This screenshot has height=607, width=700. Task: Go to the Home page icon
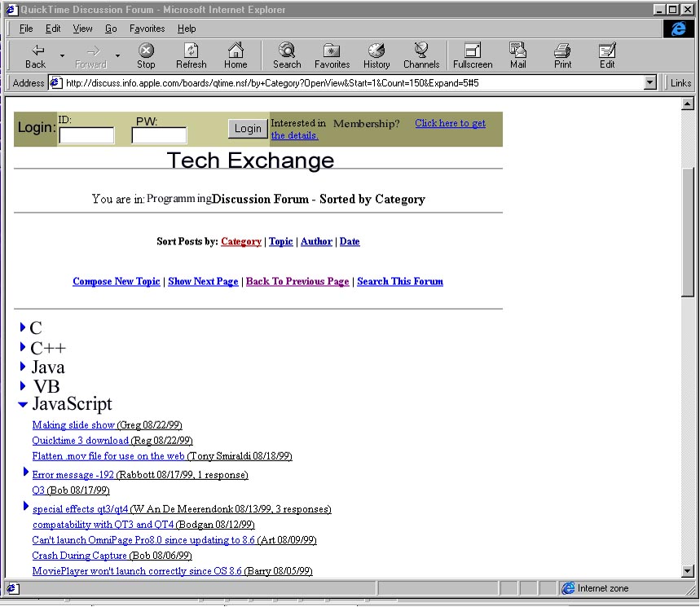pos(236,51)
